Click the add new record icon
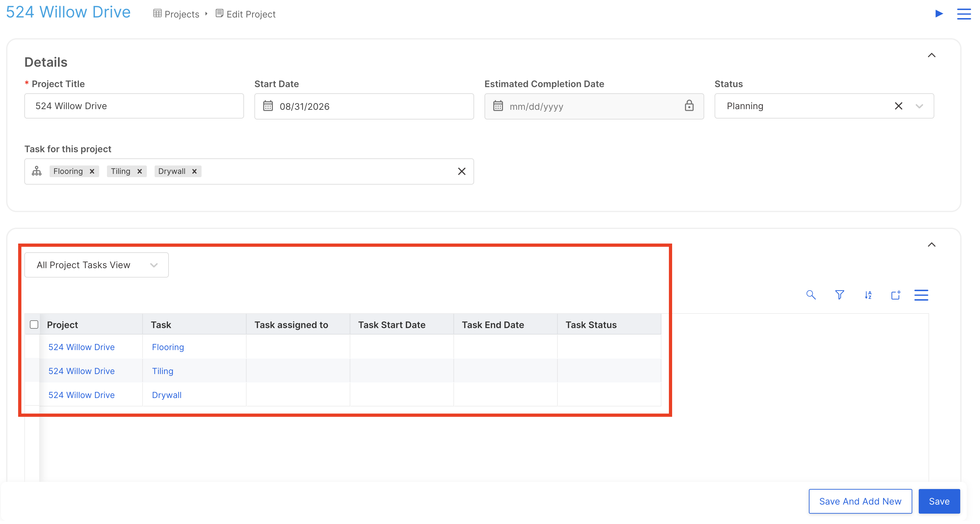Screen dimensions: 980x524 click(x=896, y=295)
